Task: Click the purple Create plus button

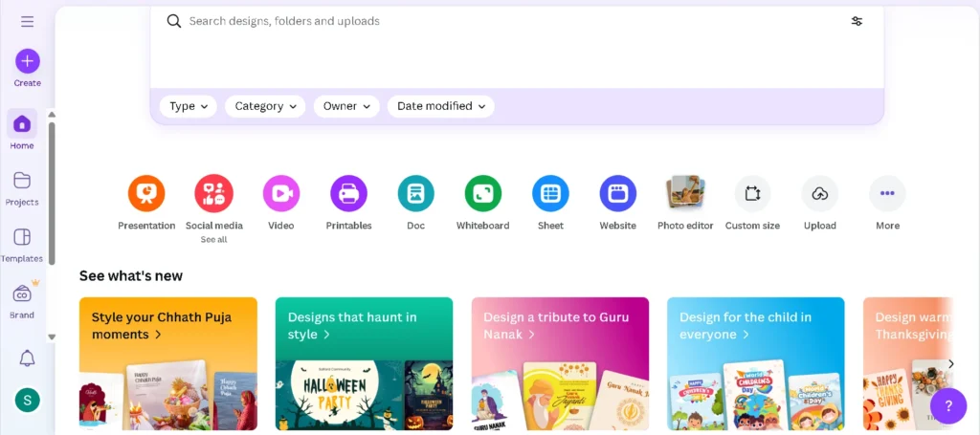Action: [x=28, y=61]
